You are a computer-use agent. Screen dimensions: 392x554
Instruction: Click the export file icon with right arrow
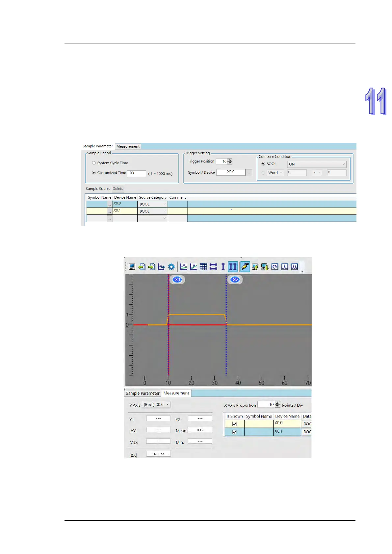(x=151, y=267)
